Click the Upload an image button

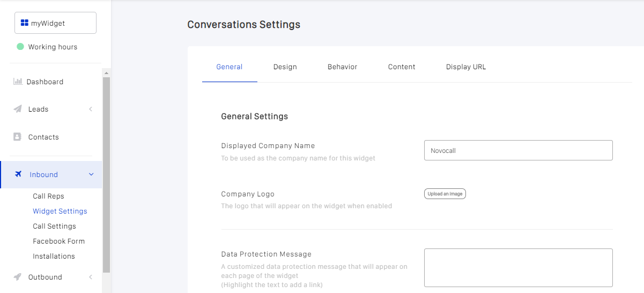pos(445,194)
